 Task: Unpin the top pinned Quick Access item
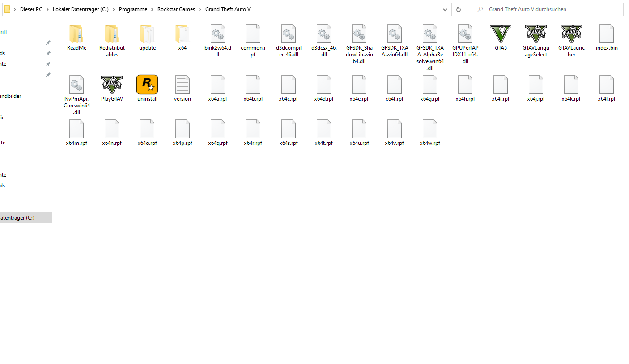coord(48,42)
